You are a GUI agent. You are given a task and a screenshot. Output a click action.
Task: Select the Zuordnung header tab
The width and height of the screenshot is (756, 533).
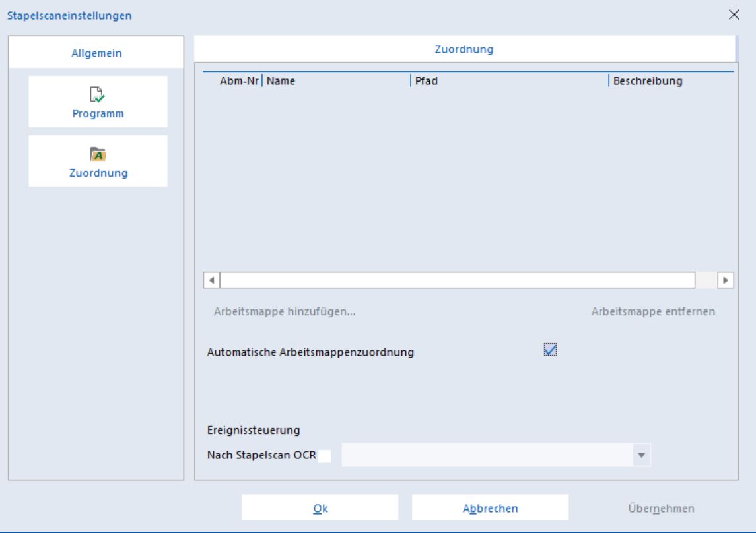464,49
